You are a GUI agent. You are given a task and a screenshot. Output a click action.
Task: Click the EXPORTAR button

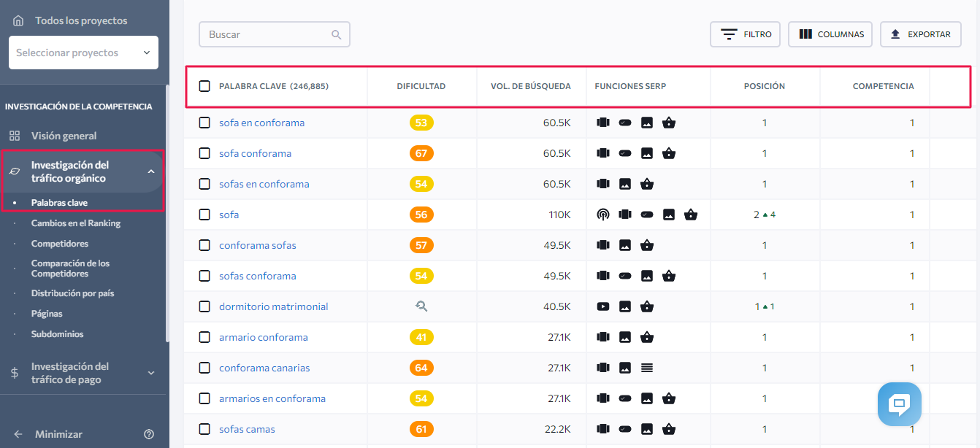click(x=921, y=34)
